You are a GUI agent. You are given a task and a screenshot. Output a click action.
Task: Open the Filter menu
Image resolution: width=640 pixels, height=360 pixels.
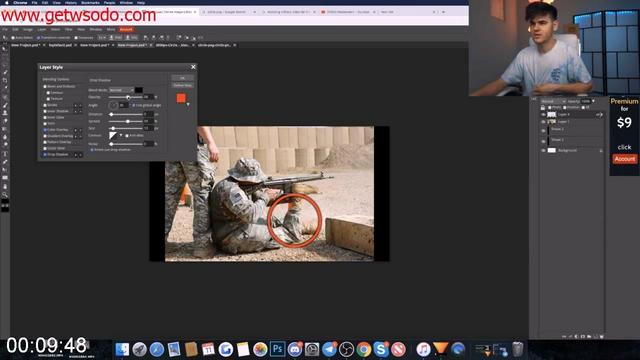69,29
